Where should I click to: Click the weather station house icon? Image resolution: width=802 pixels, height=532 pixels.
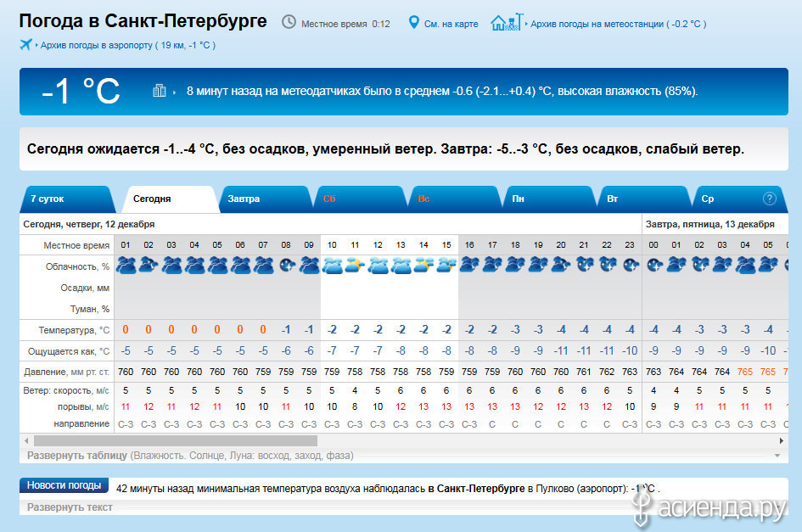click(x=507, y=22)
